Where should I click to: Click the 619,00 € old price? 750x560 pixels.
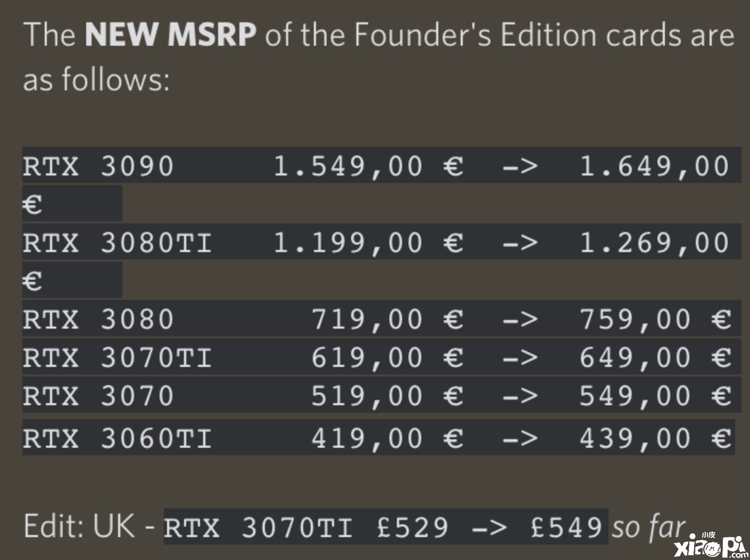point(387,357)
